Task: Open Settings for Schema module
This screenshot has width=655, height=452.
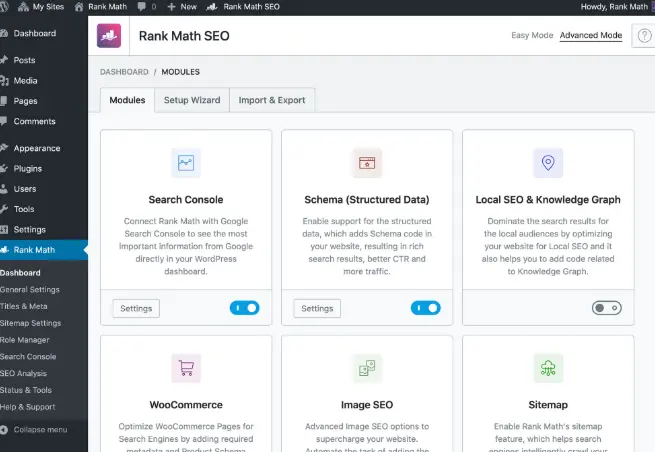Action: coord(317,308)
